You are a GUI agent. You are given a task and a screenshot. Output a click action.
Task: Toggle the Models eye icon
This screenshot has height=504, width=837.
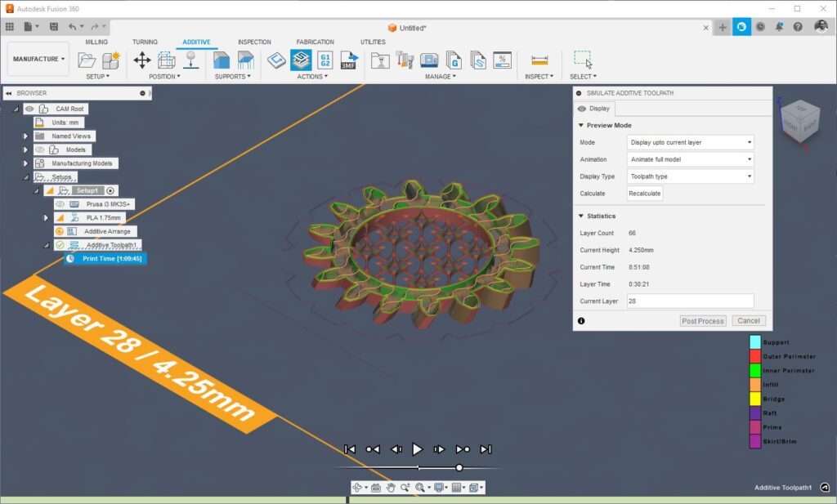pos(39,149)
